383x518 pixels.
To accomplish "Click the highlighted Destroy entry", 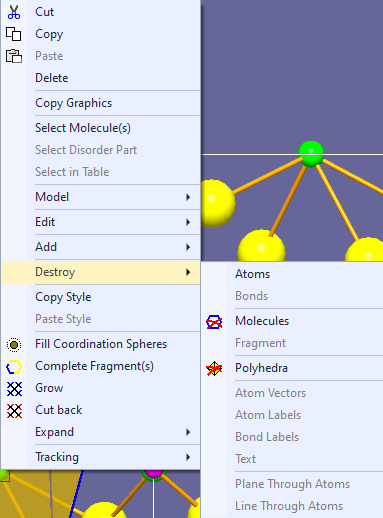I will point(101,272).
